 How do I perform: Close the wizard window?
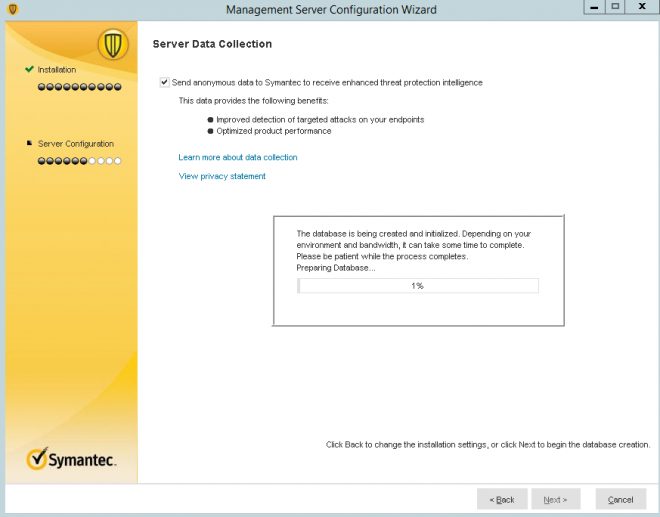coord(642,7)
